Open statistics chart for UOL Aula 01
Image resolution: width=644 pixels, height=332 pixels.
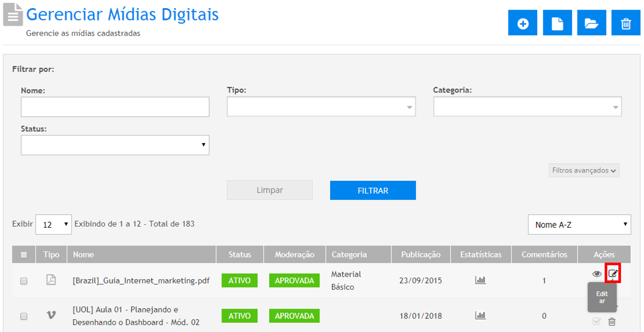pos(480,316)
